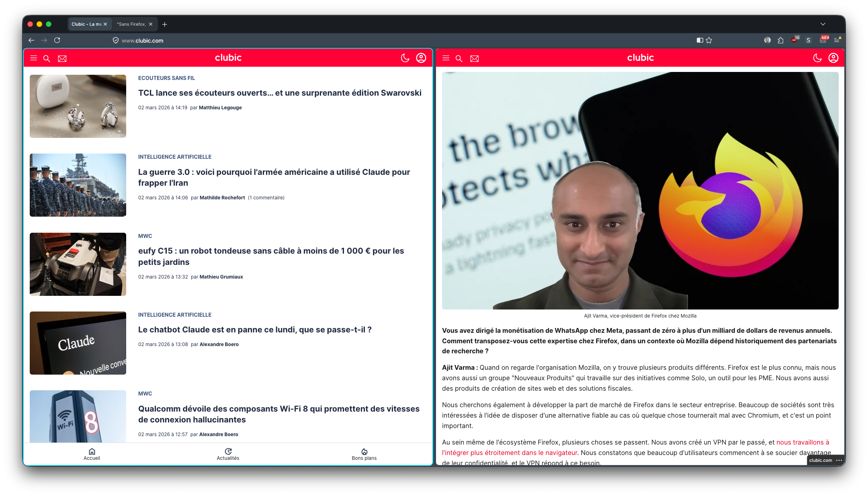Click the page reload progress control

57,40
